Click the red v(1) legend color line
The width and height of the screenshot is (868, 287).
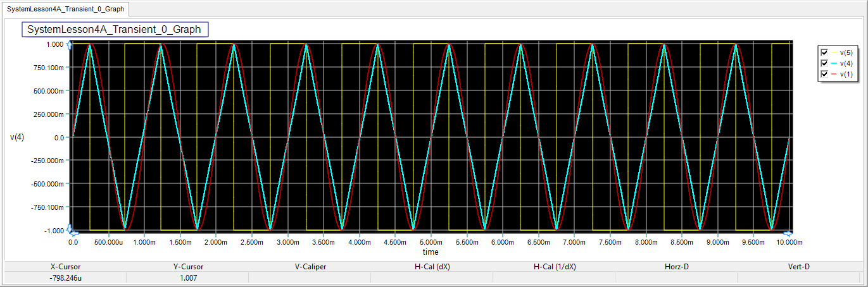click(834, 74)
